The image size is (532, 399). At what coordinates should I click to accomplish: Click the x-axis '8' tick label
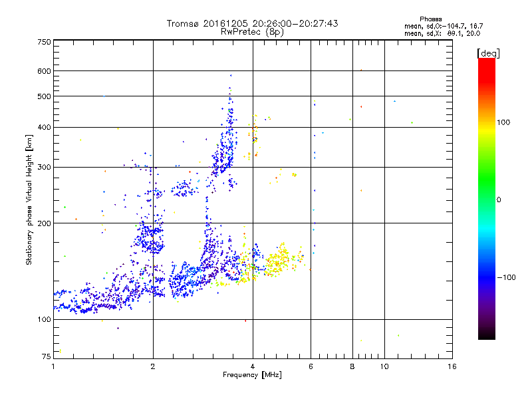point(352,366)
